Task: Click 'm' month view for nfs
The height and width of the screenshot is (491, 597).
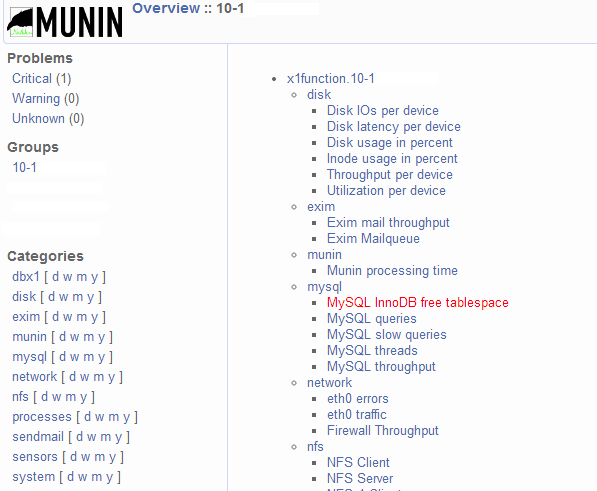Action: 70,397
